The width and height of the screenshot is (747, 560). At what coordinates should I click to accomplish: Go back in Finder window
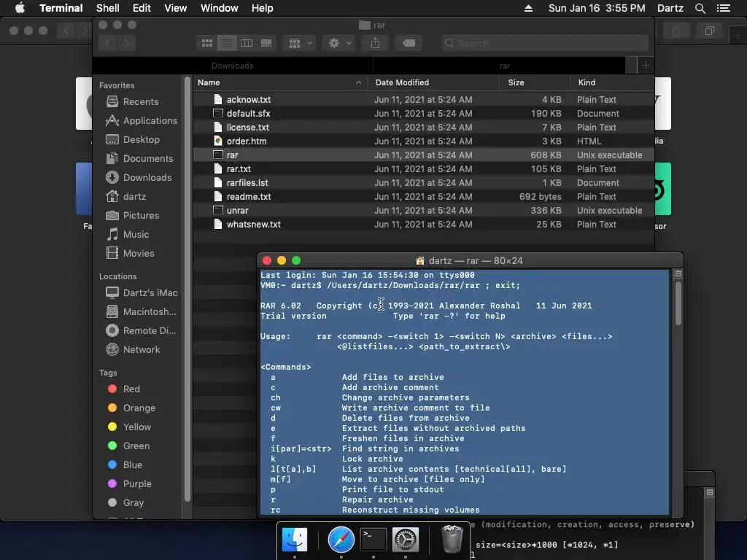point(108,43)
